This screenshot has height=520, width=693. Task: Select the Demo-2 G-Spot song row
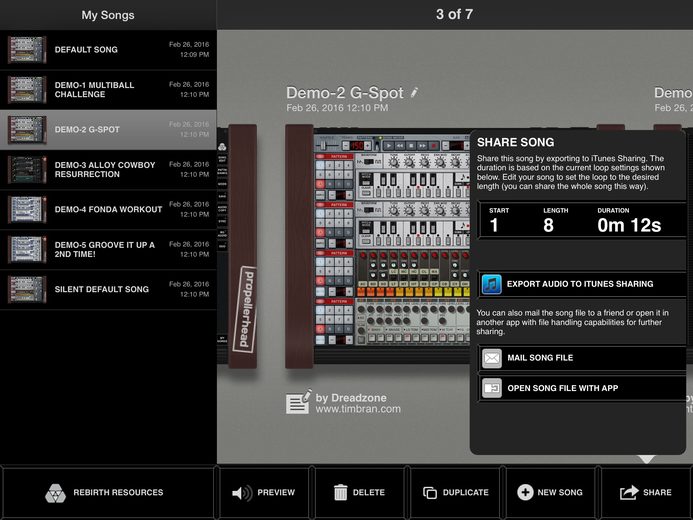pos(108,129)
